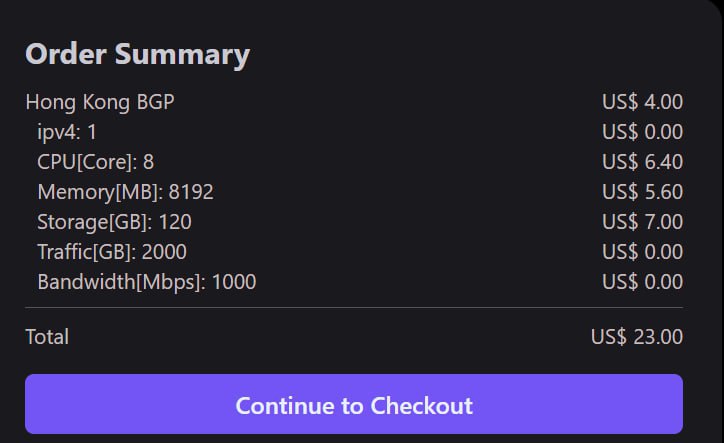Image resolution: width=724 pixels, height=443 pixels.
Task: Click the US$ 4.00 Hong Kong BGP price
Action: (642, 101)
